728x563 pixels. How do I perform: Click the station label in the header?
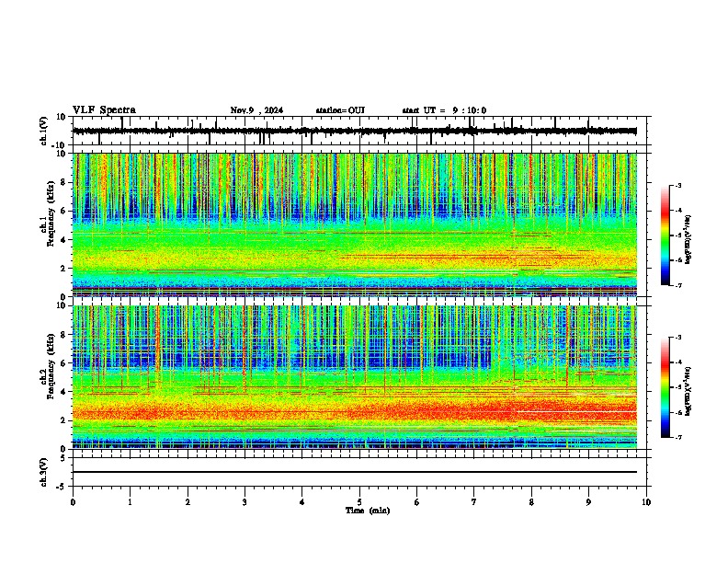point(340,110)
